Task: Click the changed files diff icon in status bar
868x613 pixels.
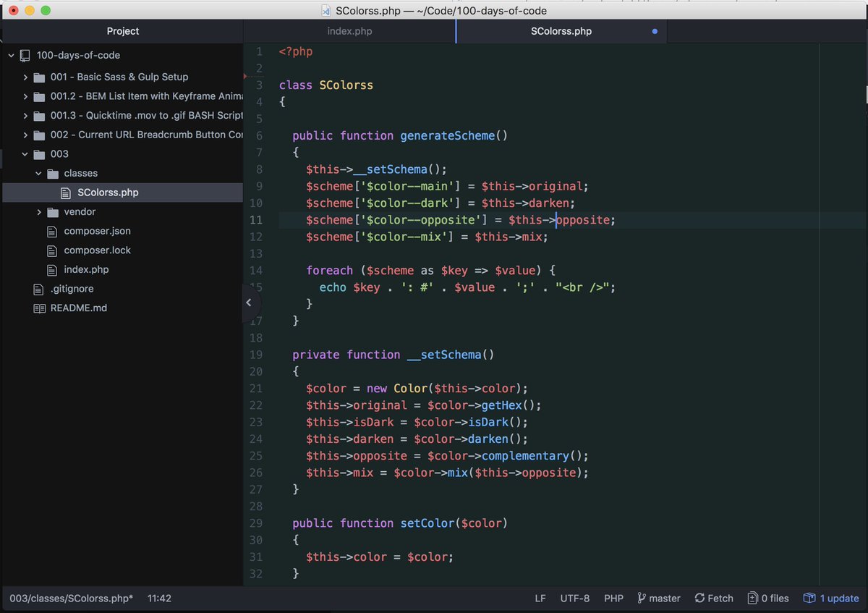Action: click(x=753, y=599)
